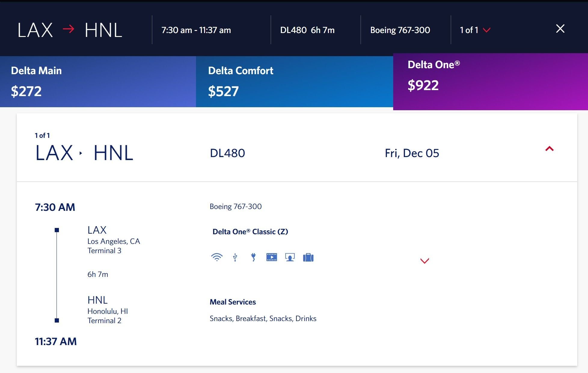
Task: Click the Delta One Classic (Z) label
Action: [250, 232]
